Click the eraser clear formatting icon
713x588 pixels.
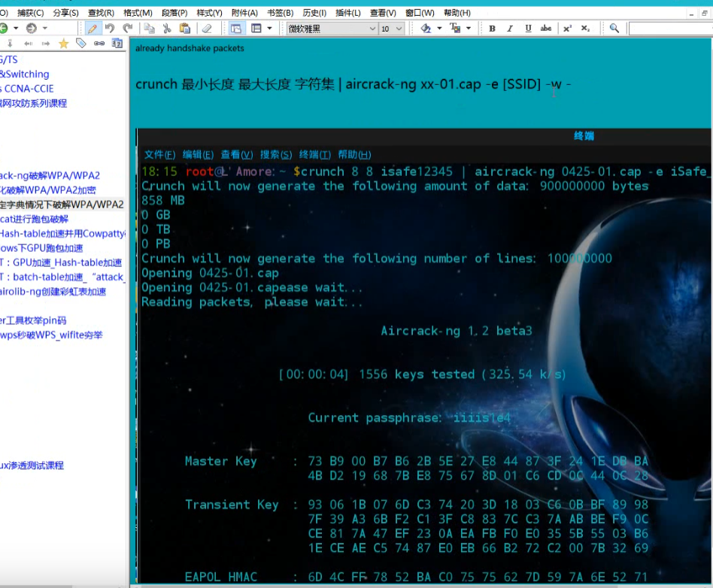tap(207, 28)
